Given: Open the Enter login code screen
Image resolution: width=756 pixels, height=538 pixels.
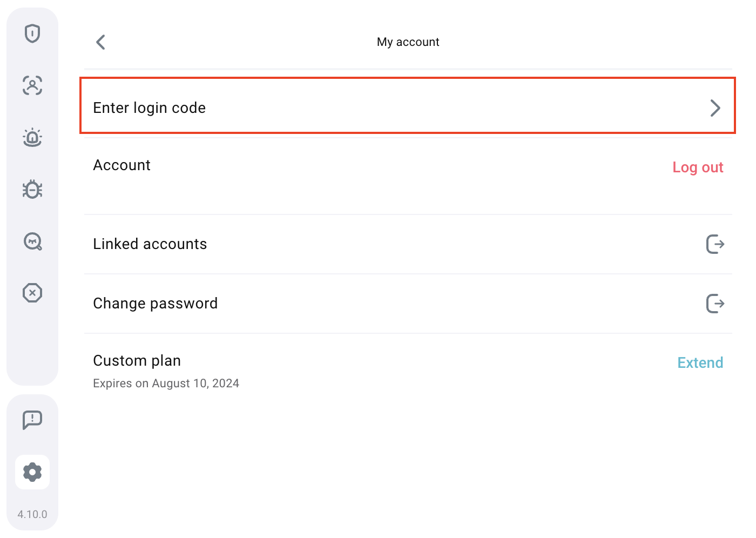Looking at the screenshot, I should (x=150, y=107).
